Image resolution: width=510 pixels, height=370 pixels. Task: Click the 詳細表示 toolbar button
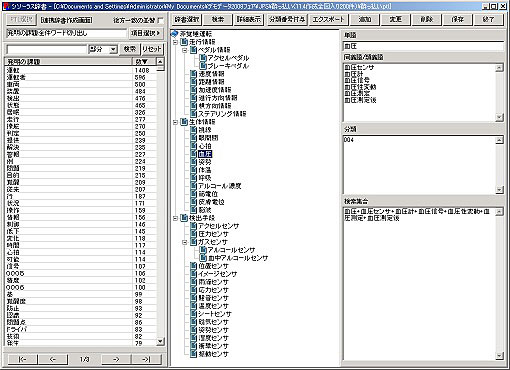[x=249, y=19]
